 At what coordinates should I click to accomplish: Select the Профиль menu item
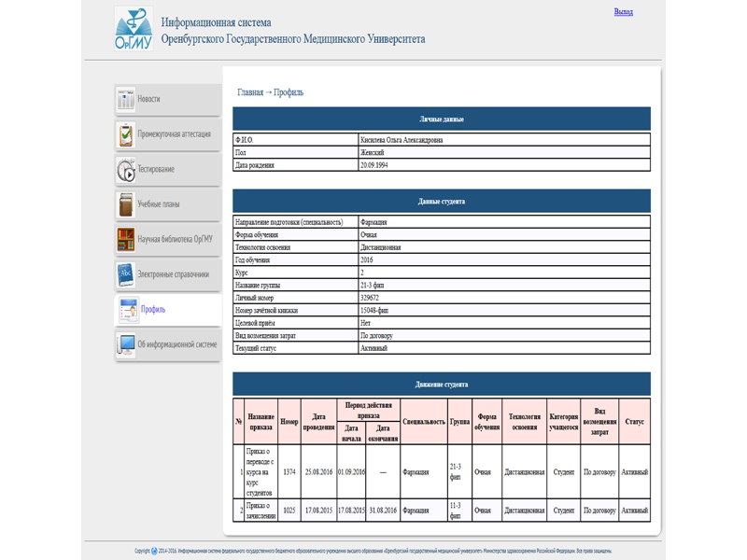(x=168, y=310)
